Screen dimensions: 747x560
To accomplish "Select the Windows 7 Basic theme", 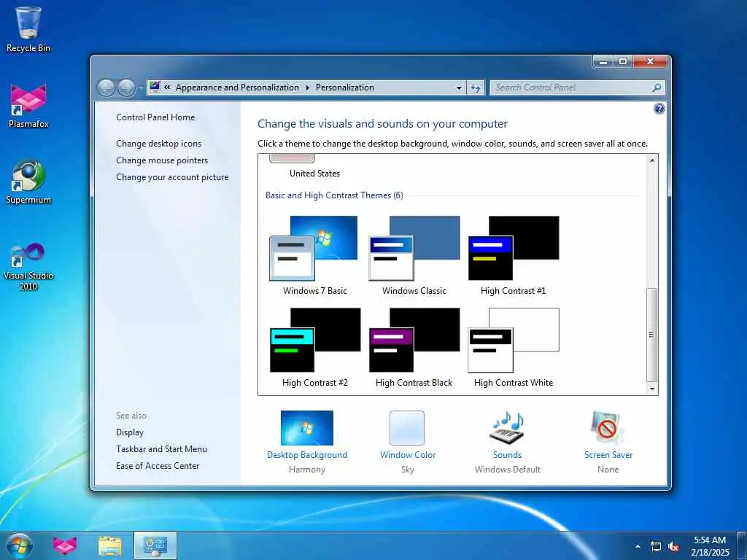I will click(314, 256).
